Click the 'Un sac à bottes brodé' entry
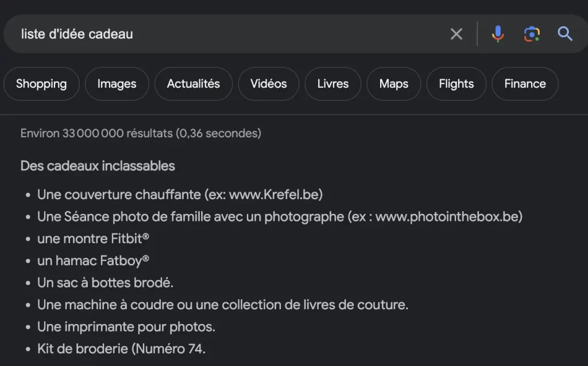588x366 pixels. coord(105,282)
